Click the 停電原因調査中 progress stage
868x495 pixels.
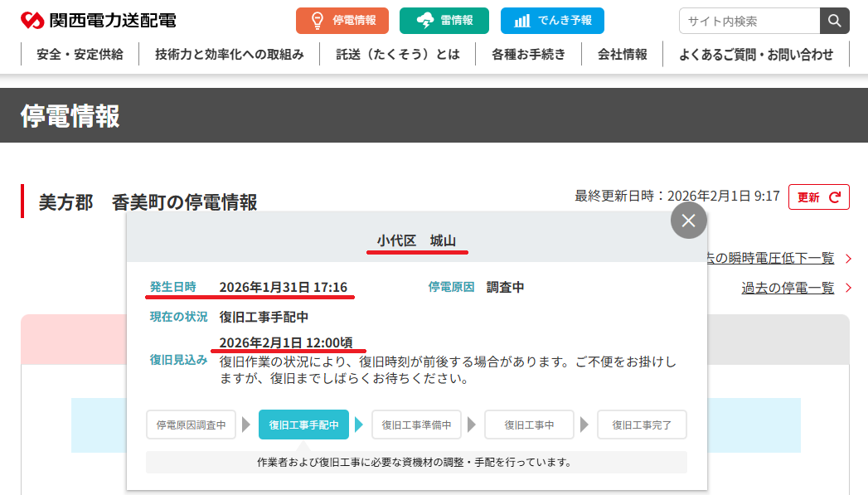point(191,424)
